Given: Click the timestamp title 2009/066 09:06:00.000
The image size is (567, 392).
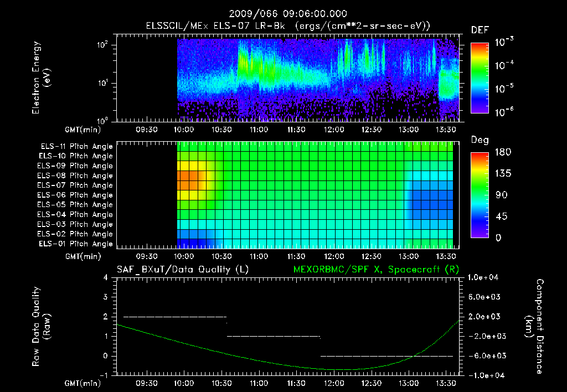Looking at the screenshot, I should click(x=288, y=14).
